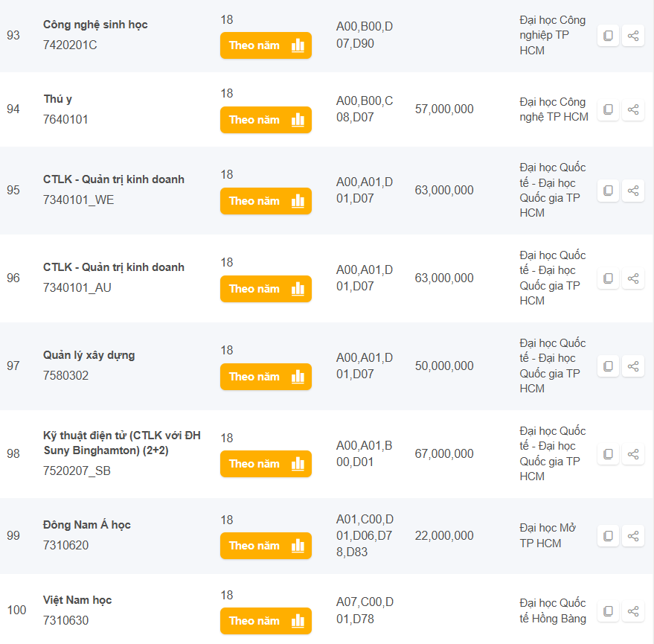The image size is (654, 644).
Task: Open Theo năm chart for Thú y
Action: [x=266, y=120]
